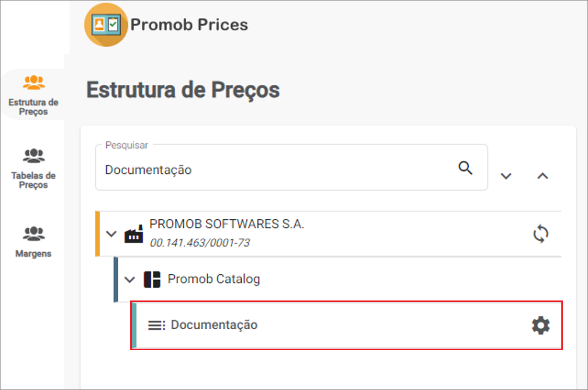588x390 pixels.
Task: Open Documentação settings gear
Action: coord(540,325)
